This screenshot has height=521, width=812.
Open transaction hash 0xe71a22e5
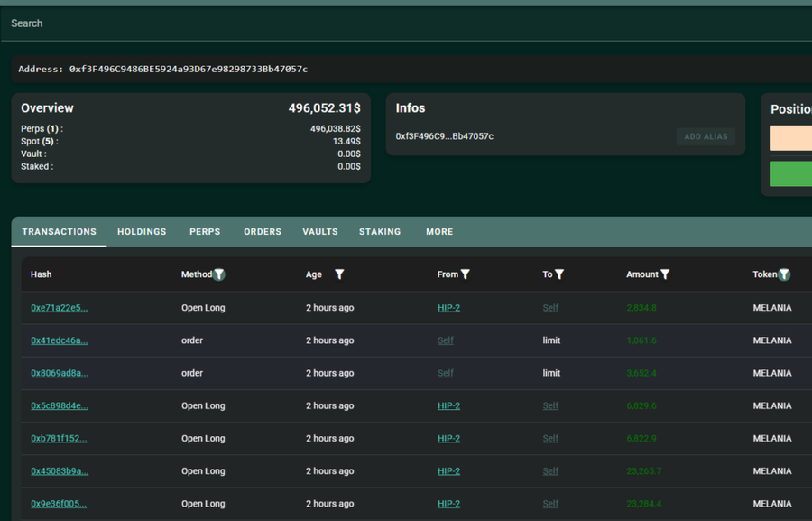(x=60, y=308)
